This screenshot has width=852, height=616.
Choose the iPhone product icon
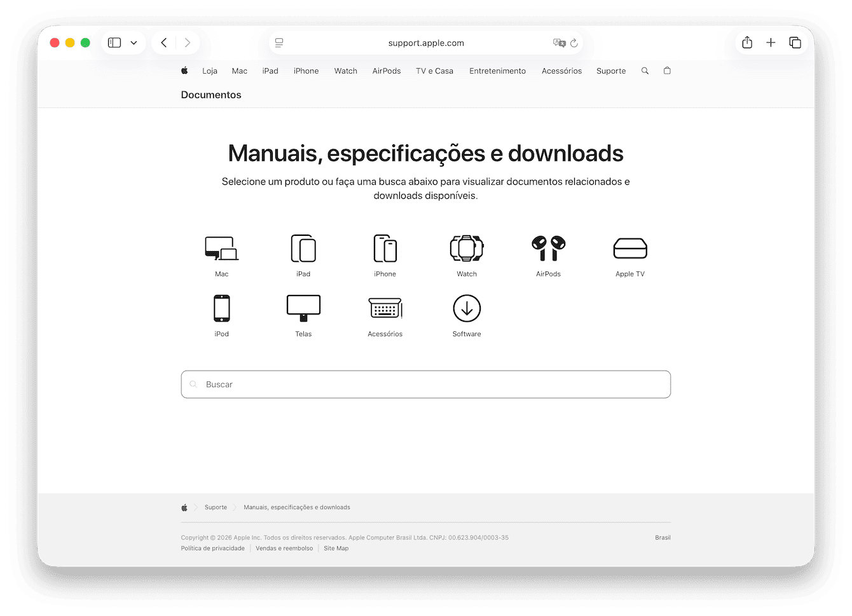385,249
